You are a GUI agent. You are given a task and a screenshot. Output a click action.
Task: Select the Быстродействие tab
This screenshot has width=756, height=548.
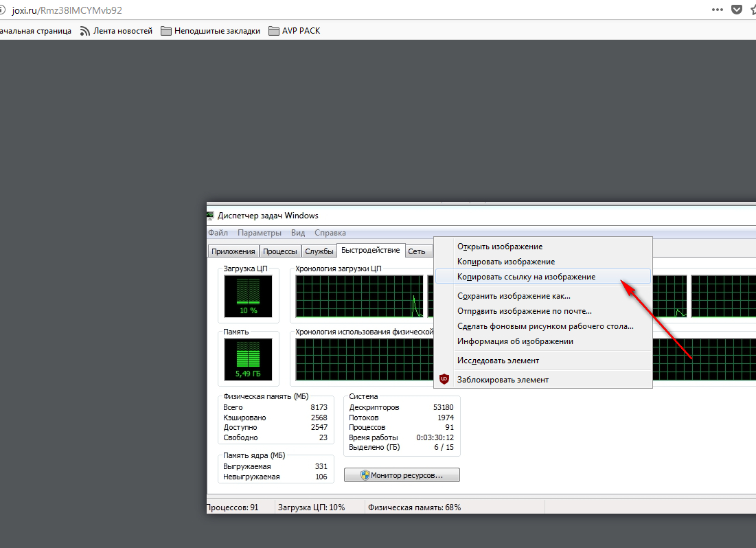[x=371, y=250]
